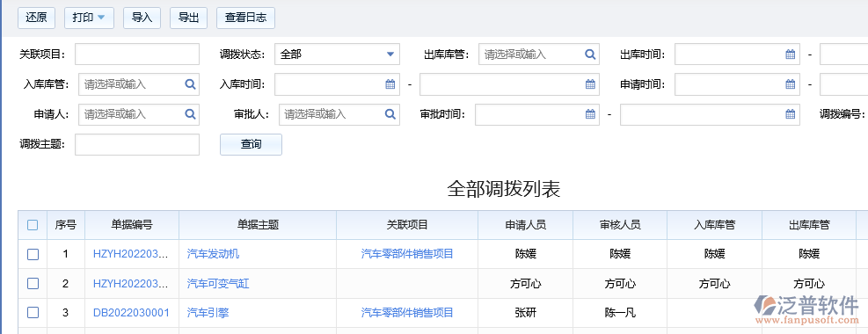Focus the 关联项目 input field
Viewport: 868px width, 334px height.
coord(136,54)
